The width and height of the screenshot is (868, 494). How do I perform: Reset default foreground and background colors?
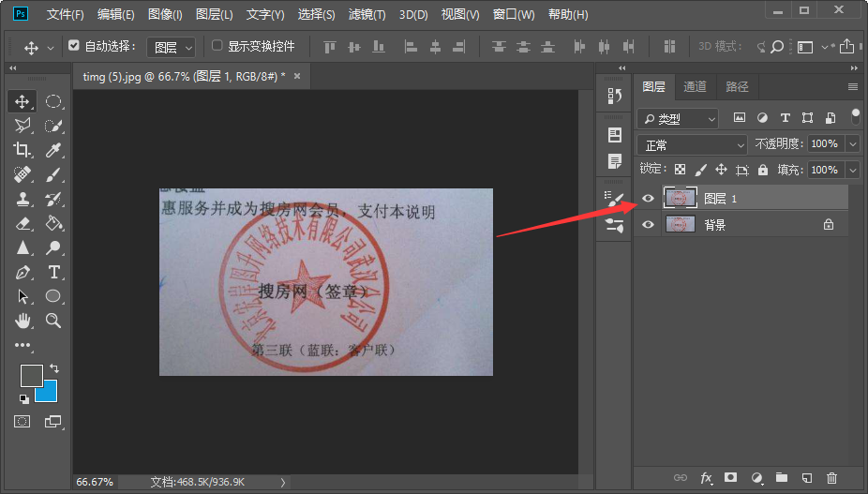click(x=23, y=398)
